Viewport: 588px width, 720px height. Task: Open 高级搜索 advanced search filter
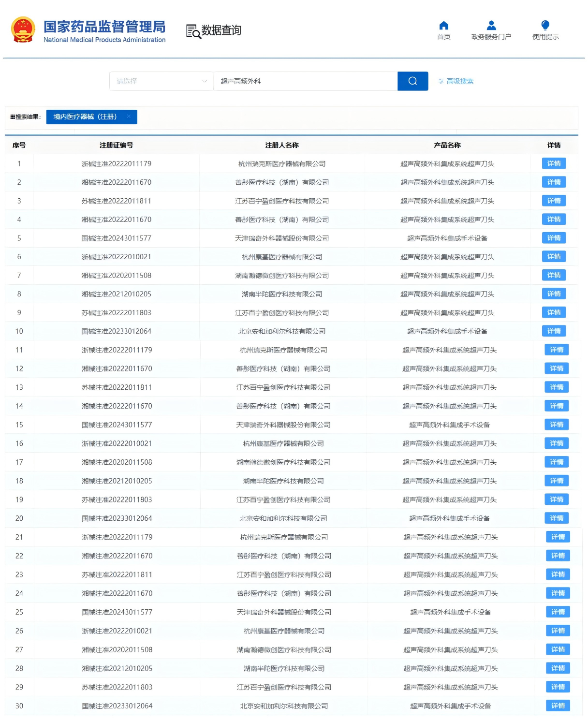456,81
